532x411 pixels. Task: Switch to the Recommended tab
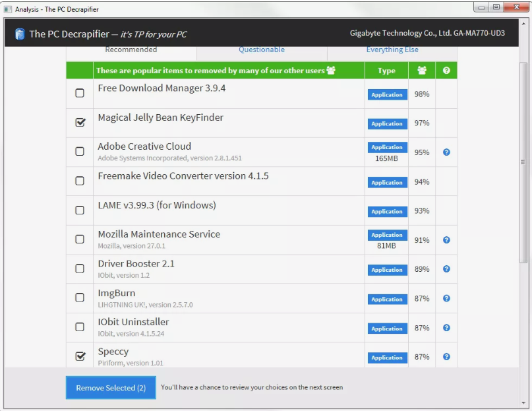pyautogui.click(x=131, y=49)
